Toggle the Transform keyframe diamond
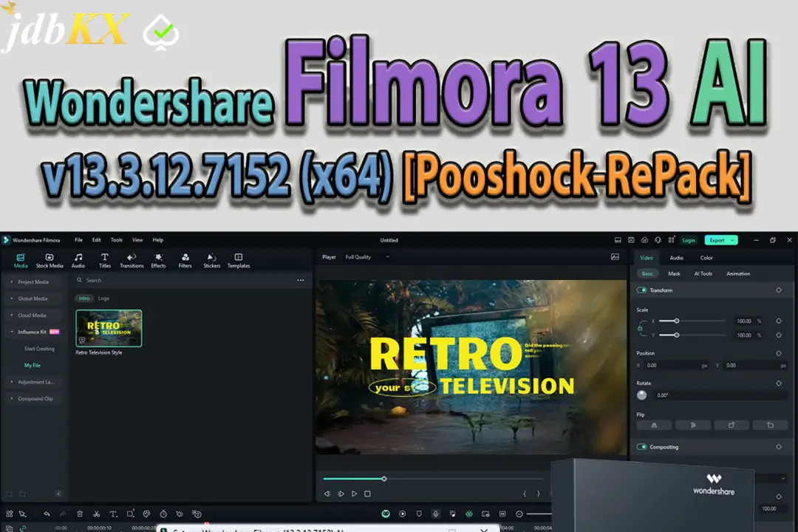798x532 pixels. [779, 290]
